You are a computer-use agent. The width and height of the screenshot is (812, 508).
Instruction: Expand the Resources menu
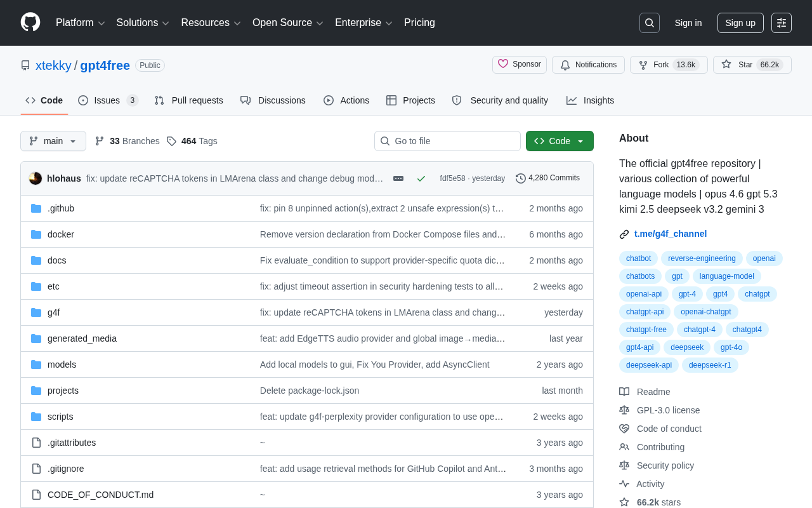(x=211, y=23)
